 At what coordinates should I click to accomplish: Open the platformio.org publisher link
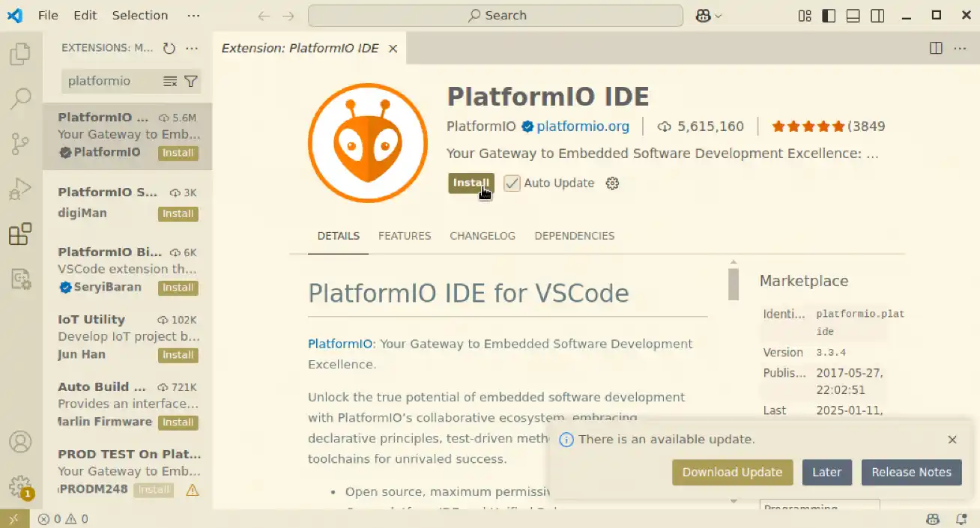pos(583,127)
